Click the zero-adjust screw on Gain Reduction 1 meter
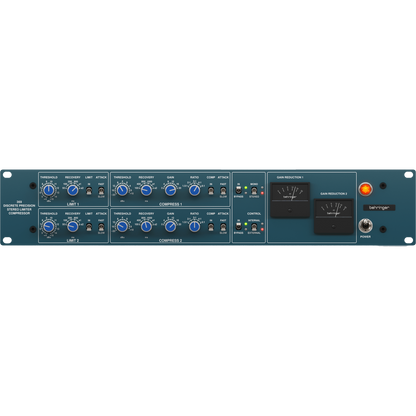The height and width of the screenshot is (416, 416). point(289,210)
